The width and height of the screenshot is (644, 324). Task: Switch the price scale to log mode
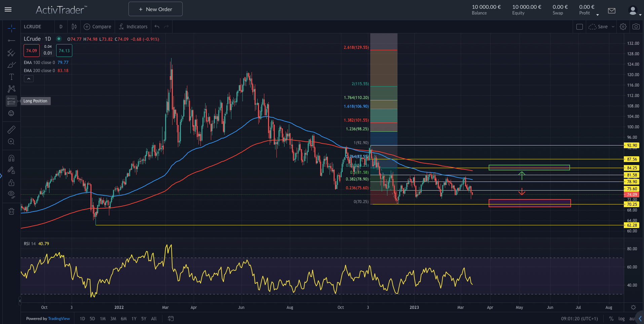pyautogui.click(x=621, y=319)
